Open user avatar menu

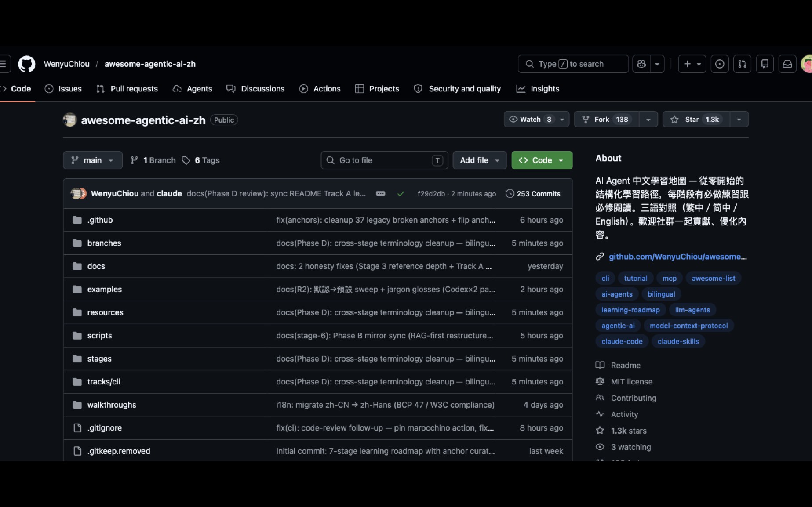[x=807, y=64]
